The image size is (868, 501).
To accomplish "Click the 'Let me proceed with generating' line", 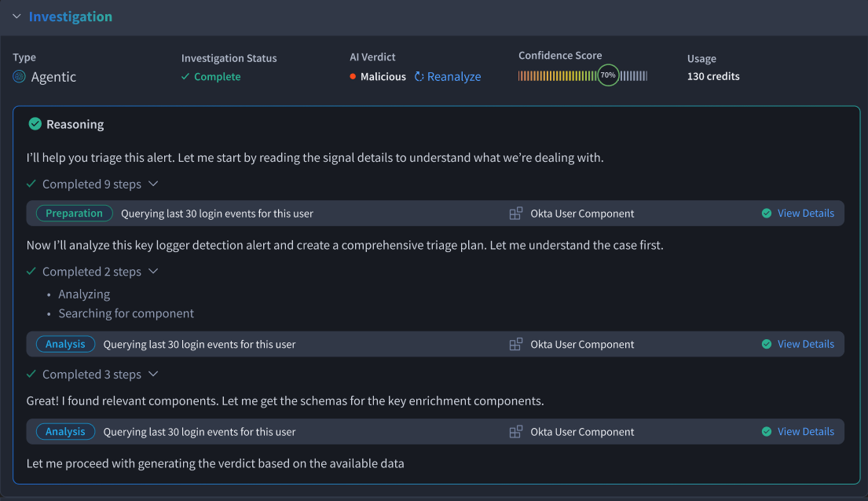I will 215,463.
